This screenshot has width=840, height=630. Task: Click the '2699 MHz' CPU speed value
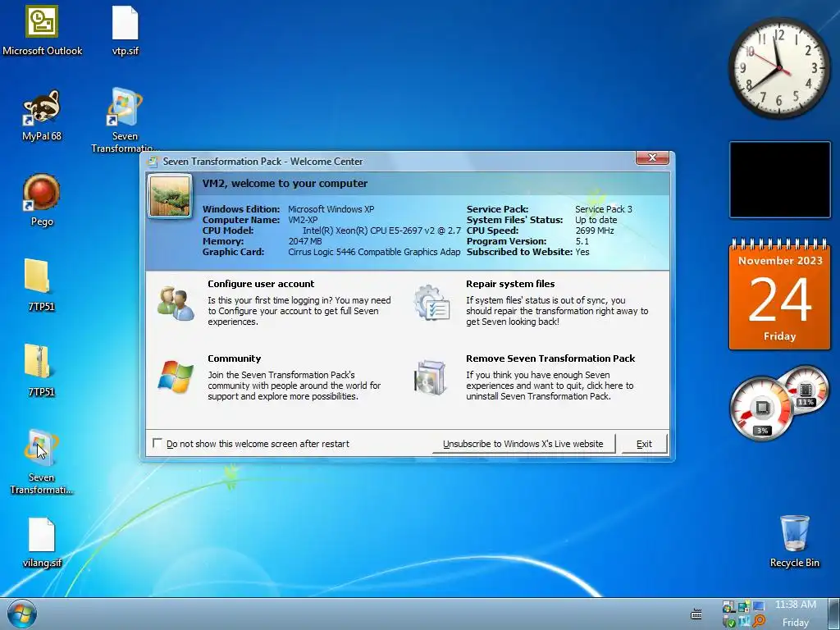click(x=595, y=231)
